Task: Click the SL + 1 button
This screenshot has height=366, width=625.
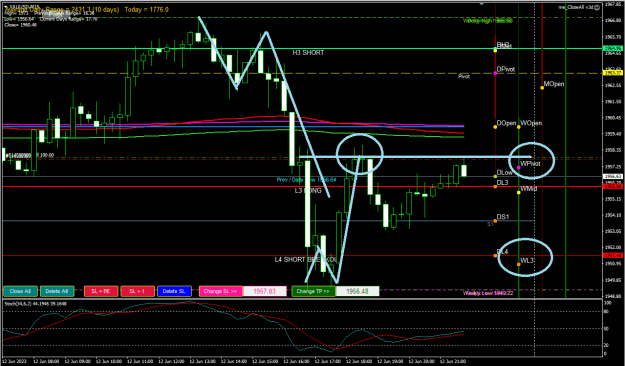Action: pos(138,291)
